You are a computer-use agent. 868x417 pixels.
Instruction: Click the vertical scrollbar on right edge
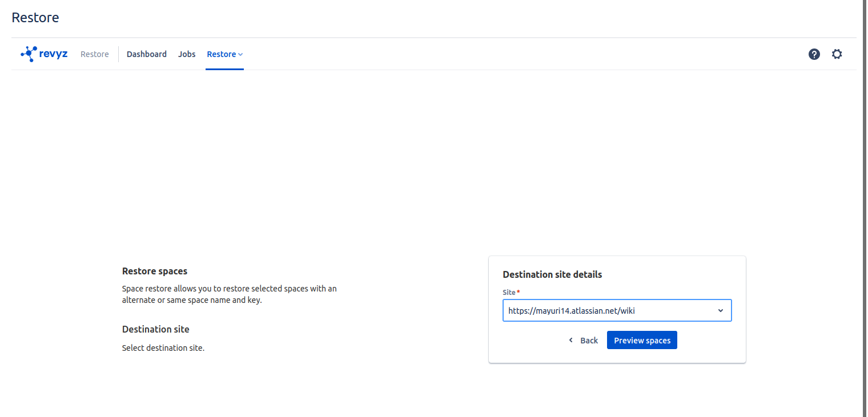tap(865, 208)
